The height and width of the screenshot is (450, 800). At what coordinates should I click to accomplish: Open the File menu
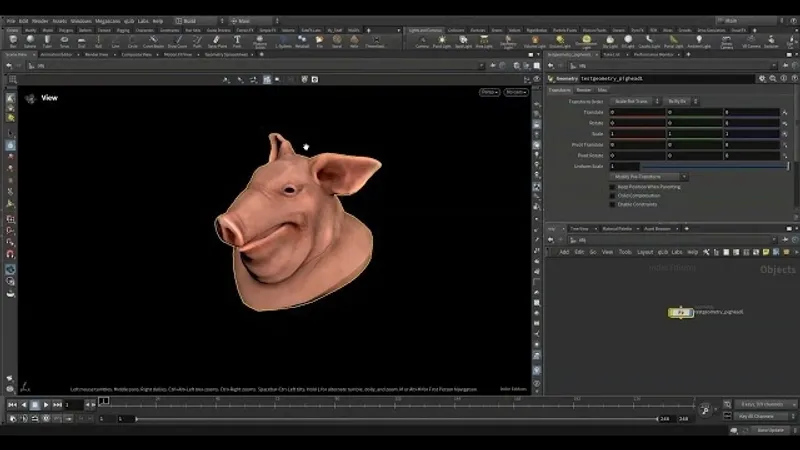pyautogui.click(x=11, y=21)
